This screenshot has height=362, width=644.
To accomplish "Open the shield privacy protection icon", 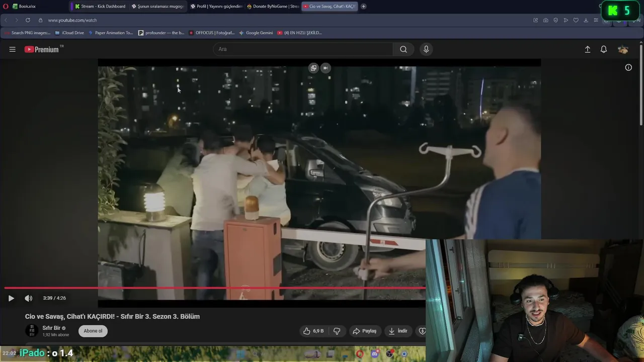I will click(556, 20).
